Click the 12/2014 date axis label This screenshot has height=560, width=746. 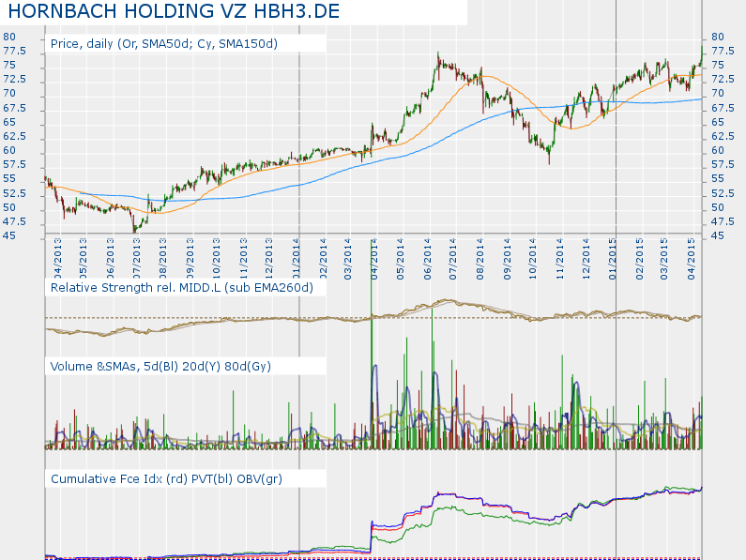click(x=586, y=259)
